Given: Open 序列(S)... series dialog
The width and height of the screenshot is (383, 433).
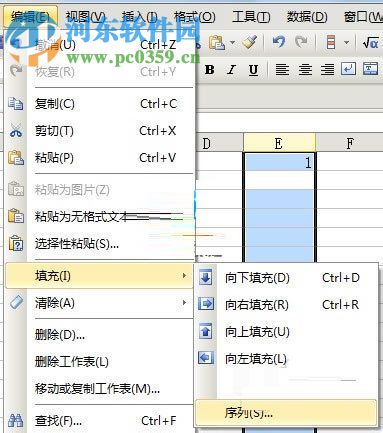Looking at the screenshot, I should (287, 413).
